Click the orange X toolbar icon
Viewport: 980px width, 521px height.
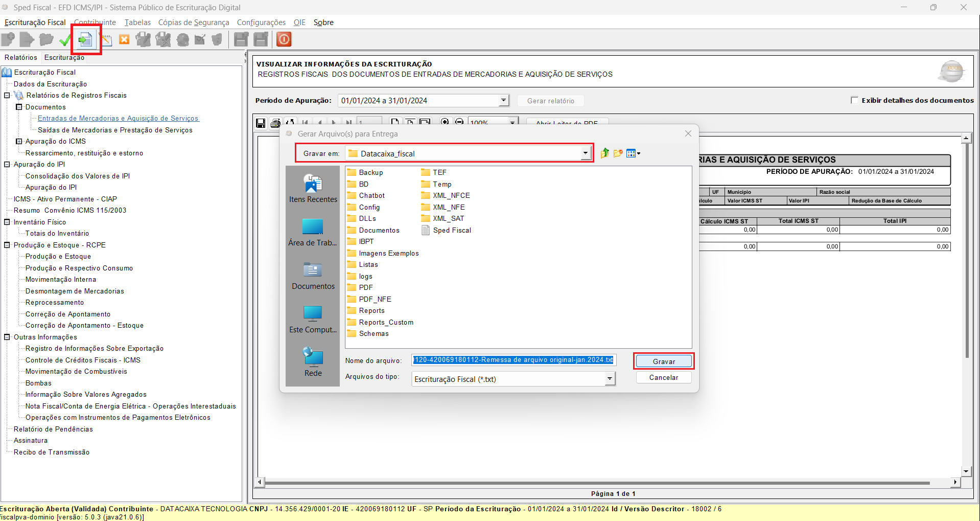(x=124, y=39)
